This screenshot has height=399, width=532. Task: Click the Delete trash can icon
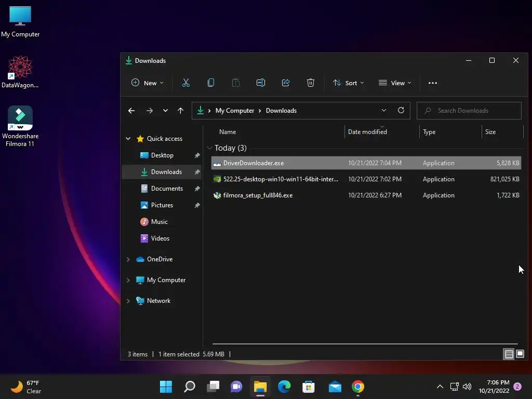click(x=311, y=83)
